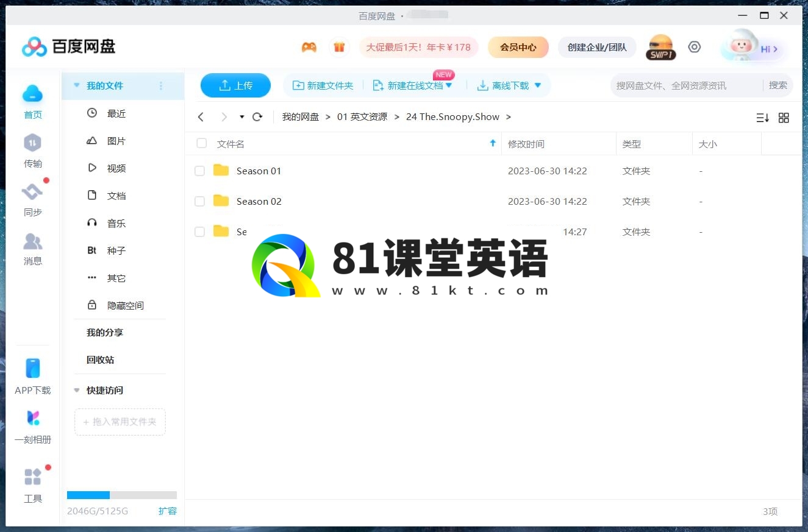The image size is (808, 532).
Task: Open 消息 messages section
Action: (33, 249)
